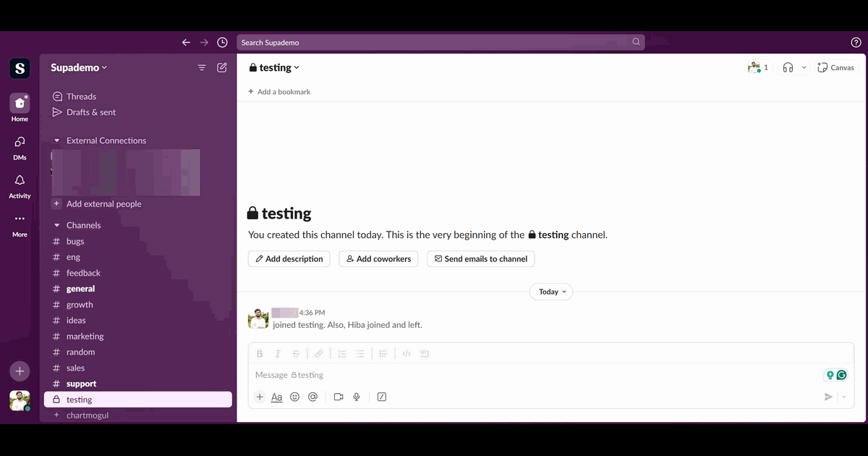Viewport: 868px width, 456px height.
Task: Add a bookmark to the channel
Action: click(x=279, y=92)
